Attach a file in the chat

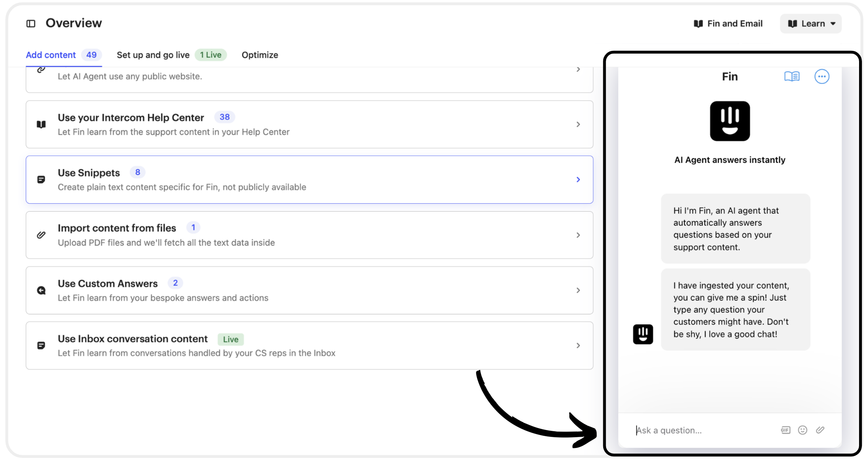[820, 430]
